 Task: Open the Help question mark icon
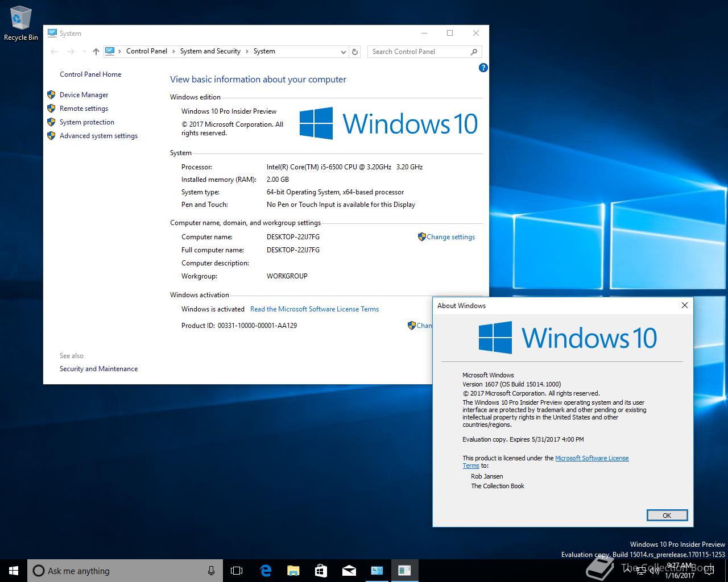click(483, 68)
